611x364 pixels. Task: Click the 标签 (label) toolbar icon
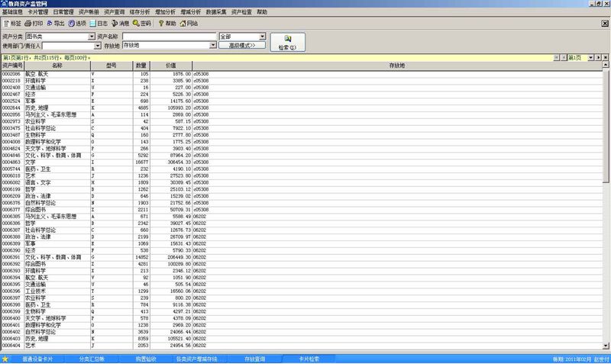(12, 24)
